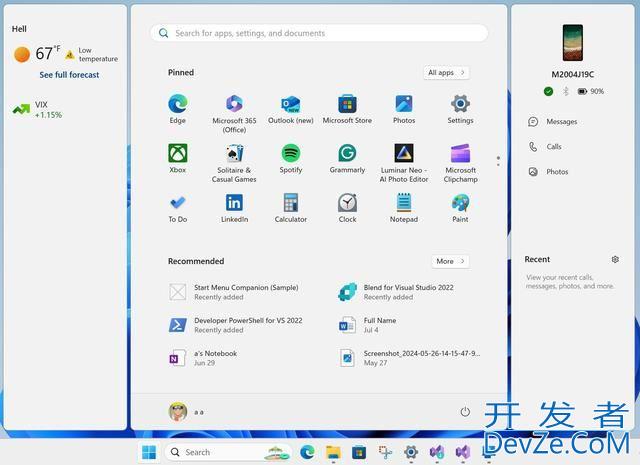The width and height of the screenshot is (640, 465).
Task: Open the Photos pinned app
Action: click(404, 109)
